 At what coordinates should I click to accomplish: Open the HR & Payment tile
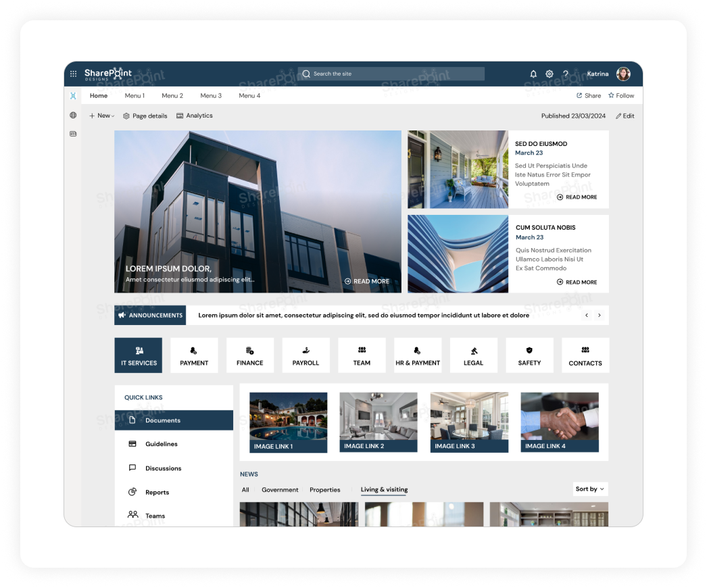(x=418, y=356)
